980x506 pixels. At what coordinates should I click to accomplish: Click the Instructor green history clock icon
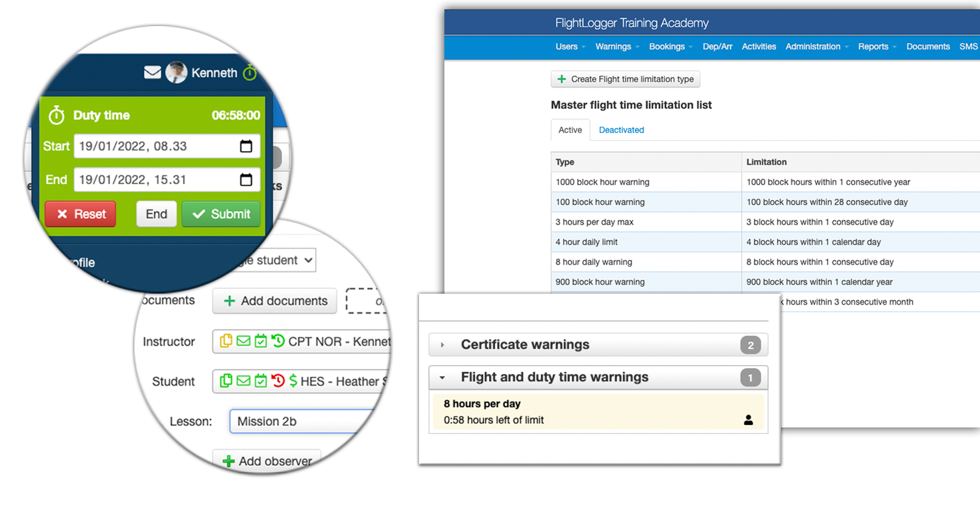pos(278,341)
